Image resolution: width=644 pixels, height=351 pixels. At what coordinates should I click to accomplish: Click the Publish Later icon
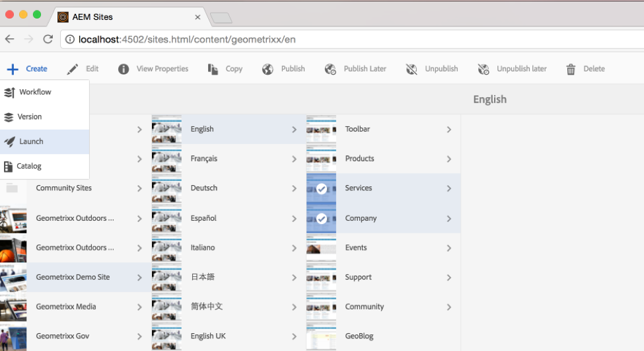pyautogui.click(x=331, y=69)
